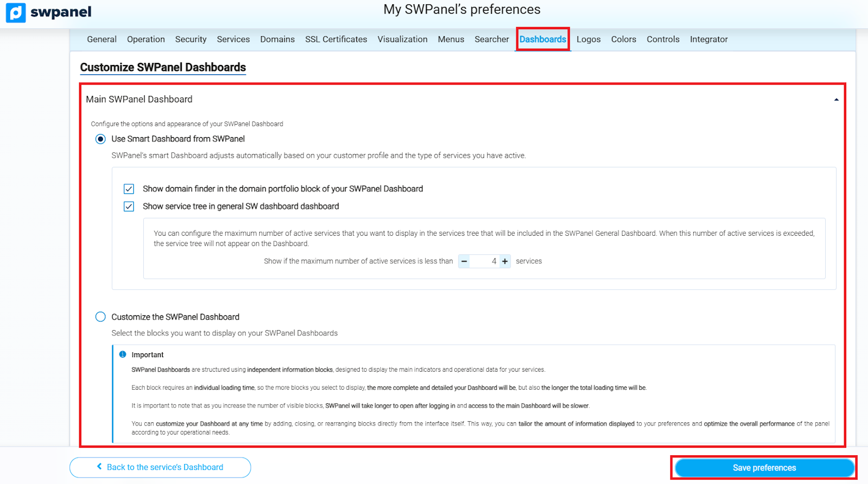Switch to the Integrator tab
This screenshot has width=868, height=484.
tap(709, 40)
